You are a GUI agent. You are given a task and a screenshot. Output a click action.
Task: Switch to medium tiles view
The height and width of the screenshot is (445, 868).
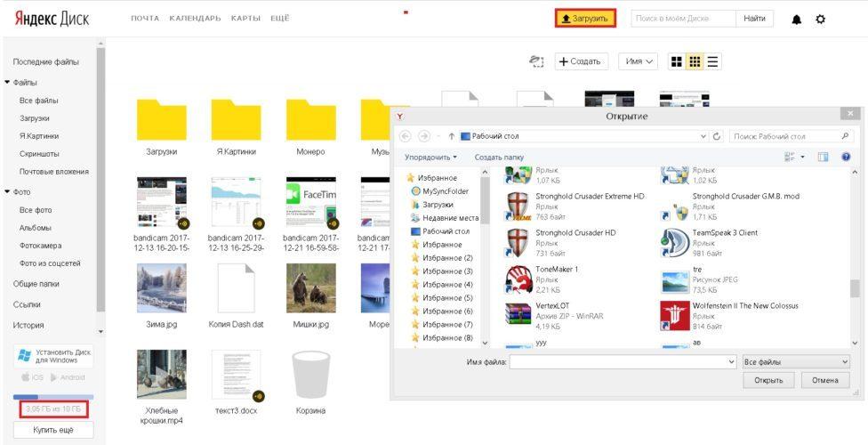695,61
